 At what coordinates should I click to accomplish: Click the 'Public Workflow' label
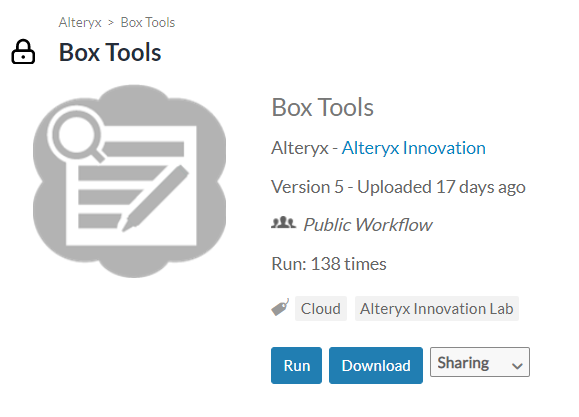(x=367, y=225)
